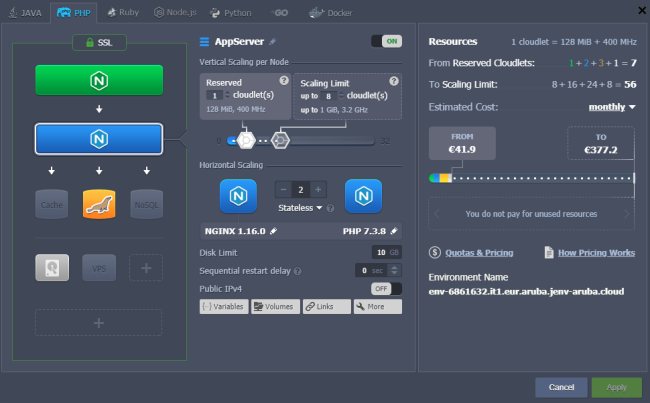Viewport: 650px width, 403px height.
Task: Open the Docker tab
Action: (x=330, y=13)
